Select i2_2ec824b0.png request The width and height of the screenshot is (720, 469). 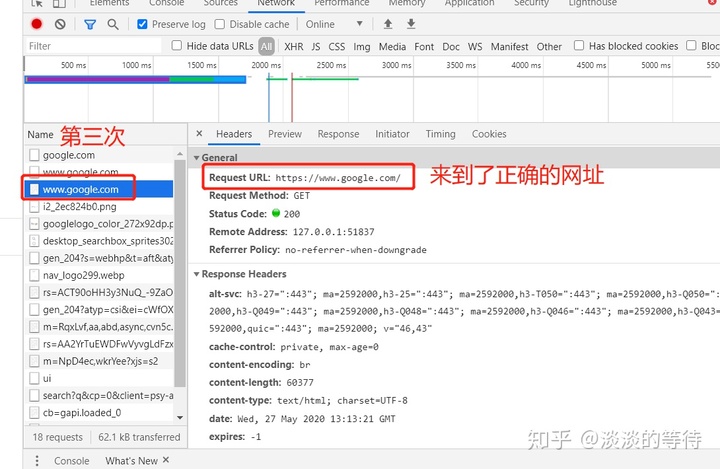[100, 207]
